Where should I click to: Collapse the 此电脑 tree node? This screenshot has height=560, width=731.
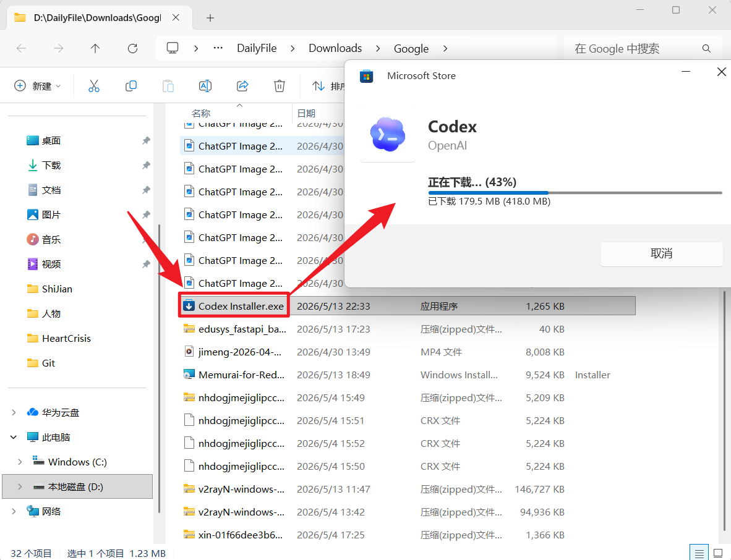pyautogui.click(x=14, y=437)
